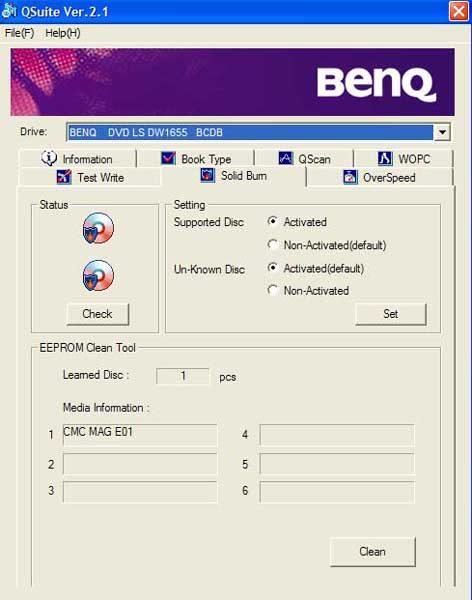Click the Check button
Screen dimensions: 472x600
[x=98, y=314]
